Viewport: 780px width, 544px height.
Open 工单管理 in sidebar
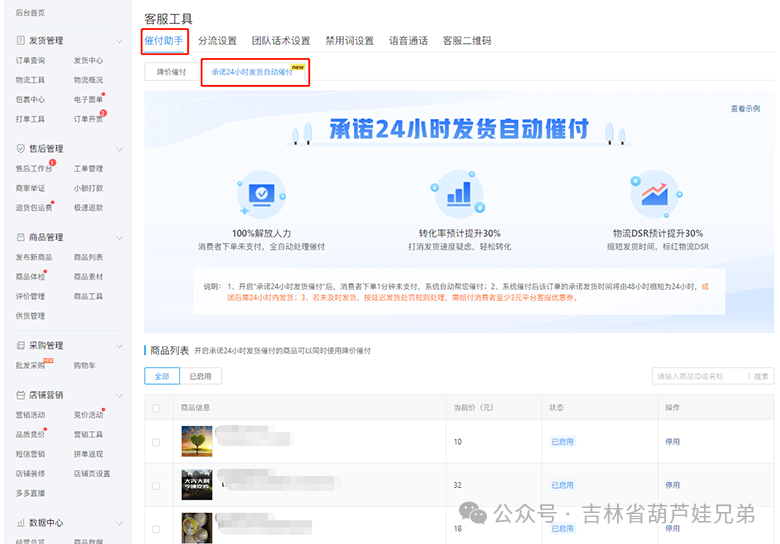pyautogui.click(x=88, y=169)
